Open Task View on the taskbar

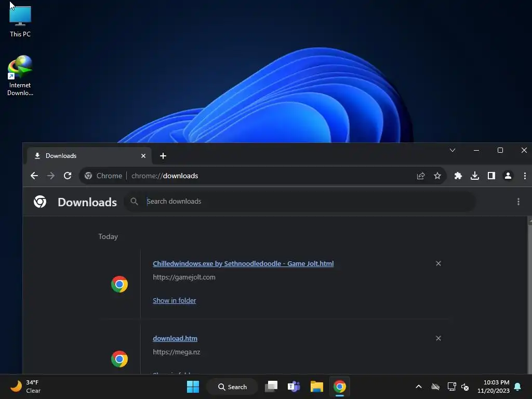coord(271,387)
